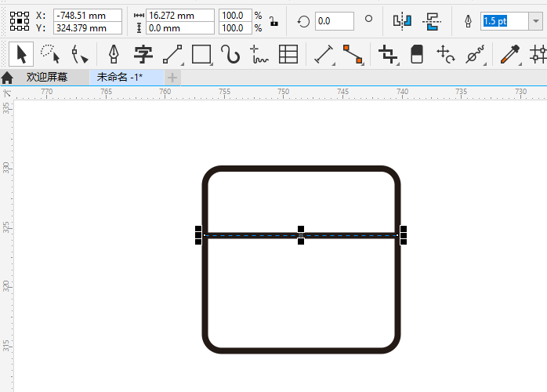Click the plus button to add a new document
The width and height of the screenshot is (547, 392).
[x=172, y=78]
